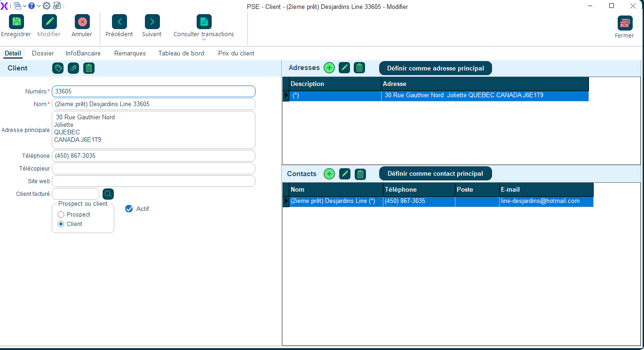The image size is (644, 350).
Task: Select the Prospect radio button
Action: point(61,215)
